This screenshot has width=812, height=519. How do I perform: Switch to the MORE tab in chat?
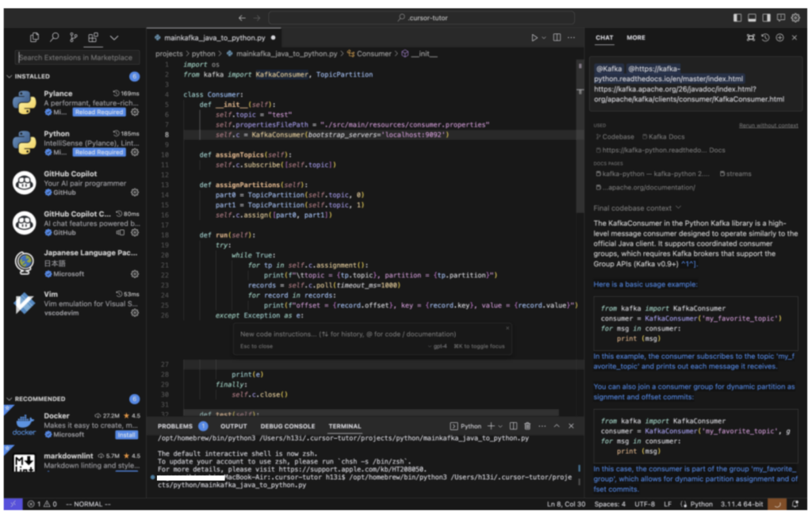coord(636,37)
